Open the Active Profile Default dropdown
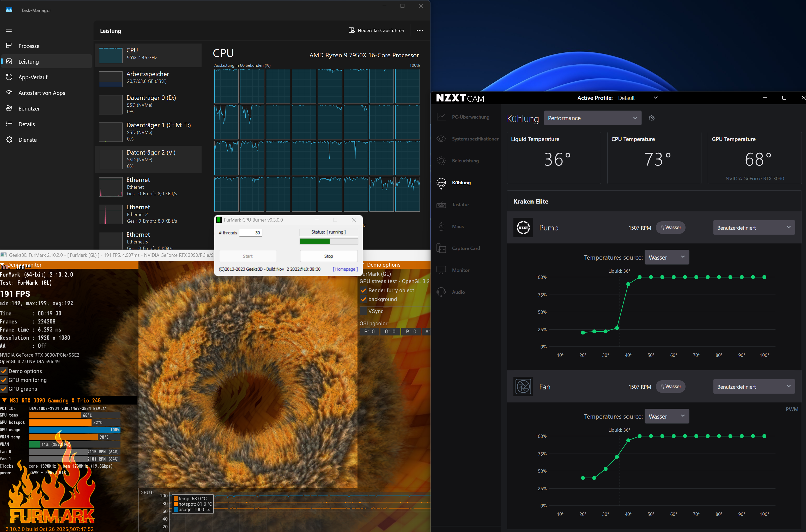 coord(638,98)
